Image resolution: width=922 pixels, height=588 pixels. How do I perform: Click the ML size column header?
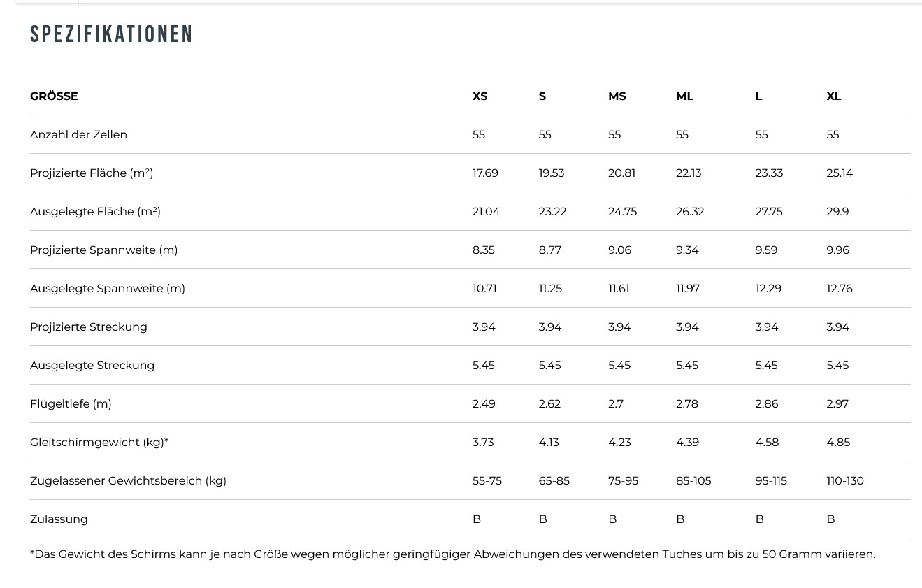(684, 96)
